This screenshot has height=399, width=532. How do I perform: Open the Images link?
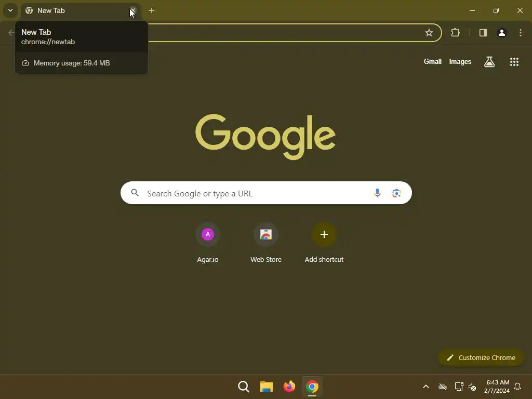[460, 61]
